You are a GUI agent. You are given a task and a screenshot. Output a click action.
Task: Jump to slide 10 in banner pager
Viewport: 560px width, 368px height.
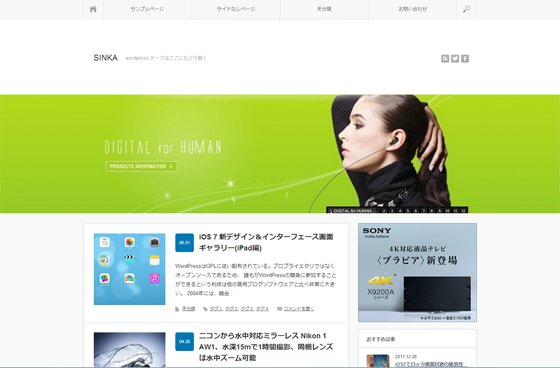[x=448, y=210]
